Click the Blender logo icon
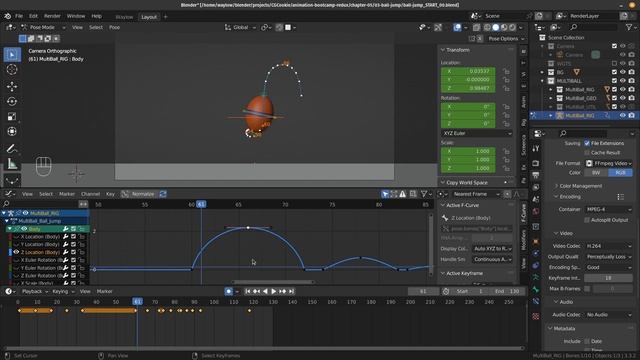Screen dimensions: 640x360 (x=7, y=16)
